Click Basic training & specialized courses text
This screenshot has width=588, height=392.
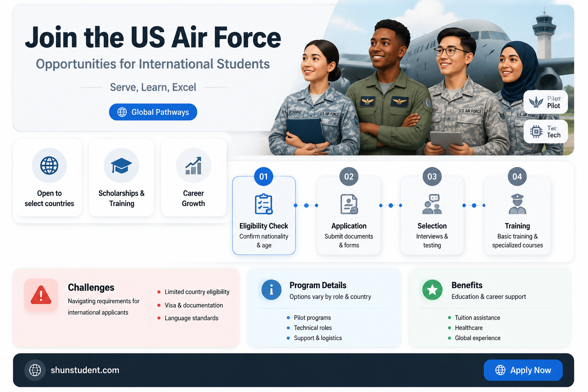point(518,241)
